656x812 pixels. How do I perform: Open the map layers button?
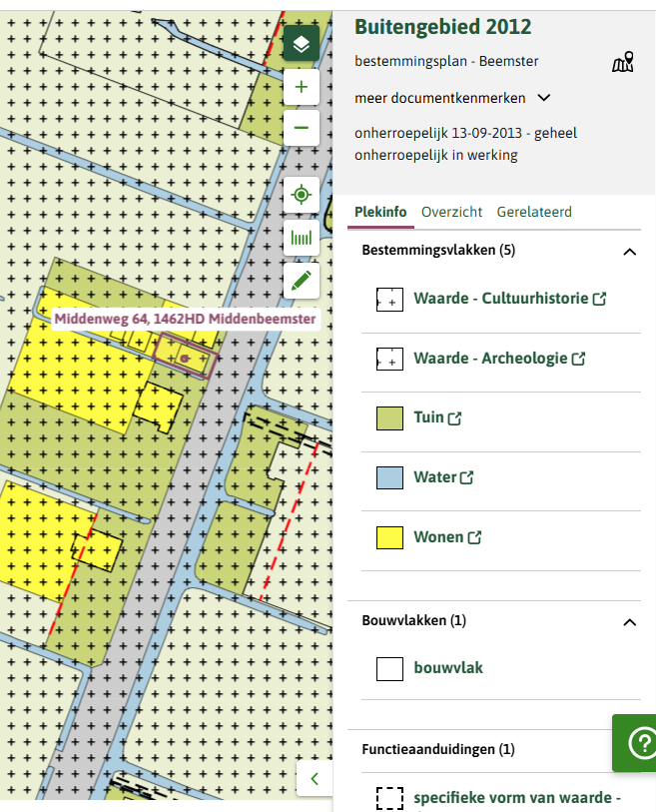point(301,44)
